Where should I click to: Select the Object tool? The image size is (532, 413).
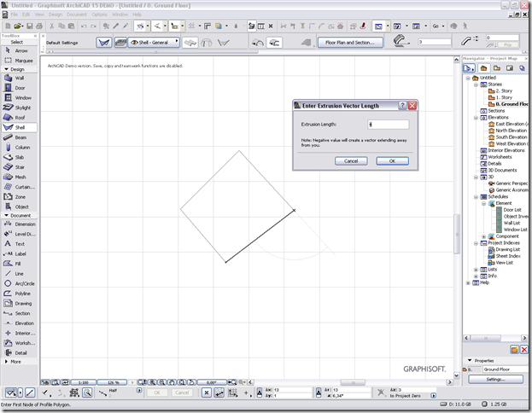pos(19,206)
